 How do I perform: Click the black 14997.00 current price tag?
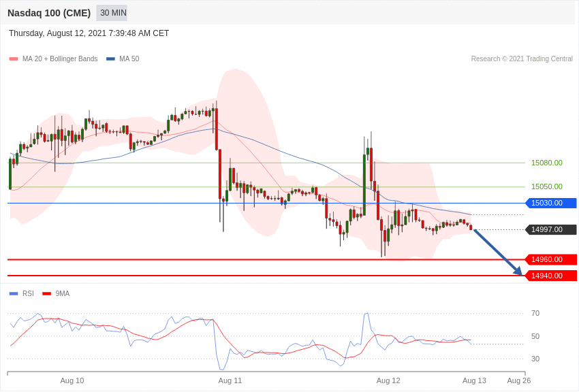pos(550,229)
